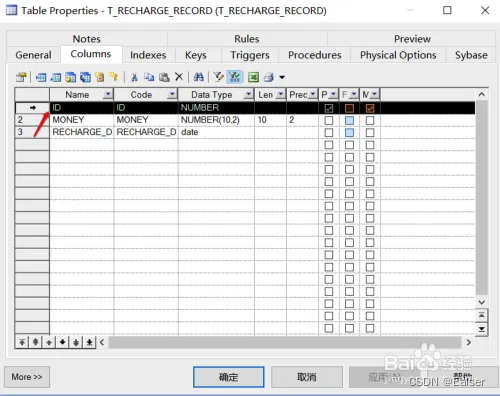Image resolution: width=500 pixels, height=396 pixels.
Task: Check Mandatory box for RECHARGE_D row
Action: 370,133
